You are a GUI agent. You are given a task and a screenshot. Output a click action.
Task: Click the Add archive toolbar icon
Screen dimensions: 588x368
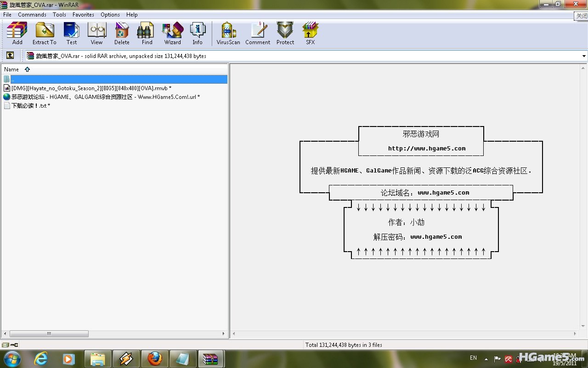tap(17, 34)
